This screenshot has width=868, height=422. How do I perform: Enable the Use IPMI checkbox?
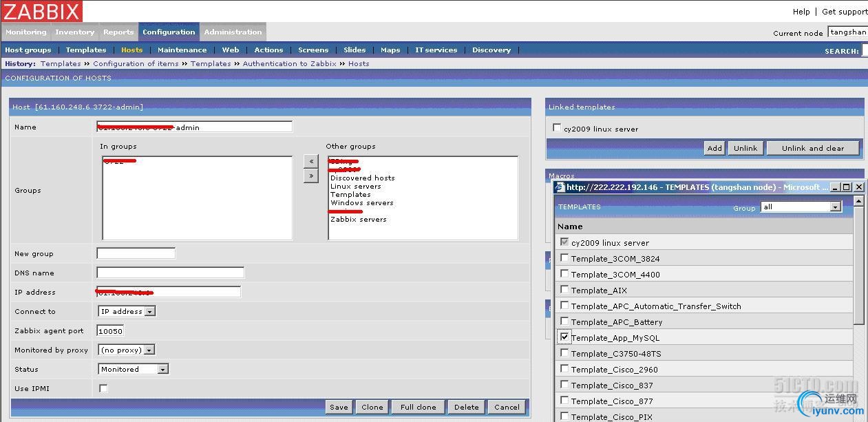103,388
